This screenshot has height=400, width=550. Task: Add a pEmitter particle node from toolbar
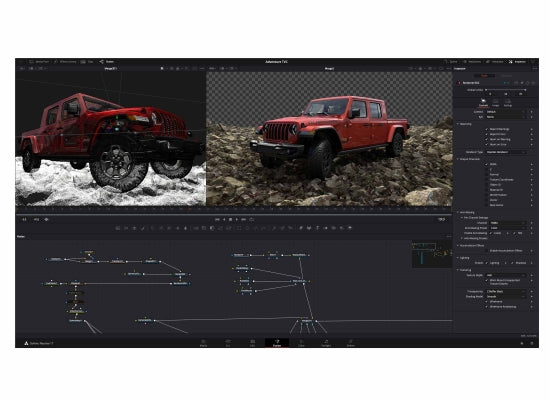274,228
